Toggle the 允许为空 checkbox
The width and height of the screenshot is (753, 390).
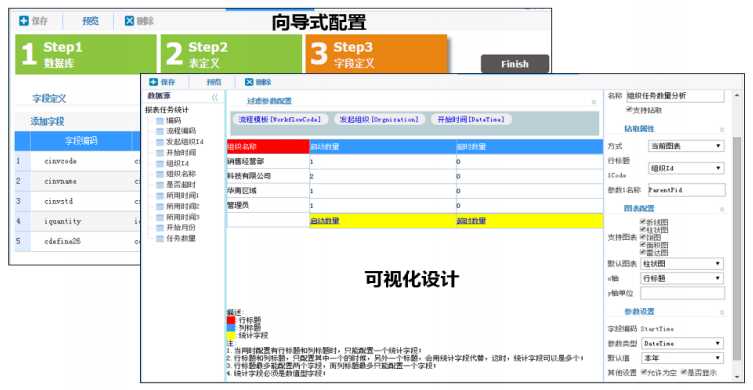(x=644, y=372)
